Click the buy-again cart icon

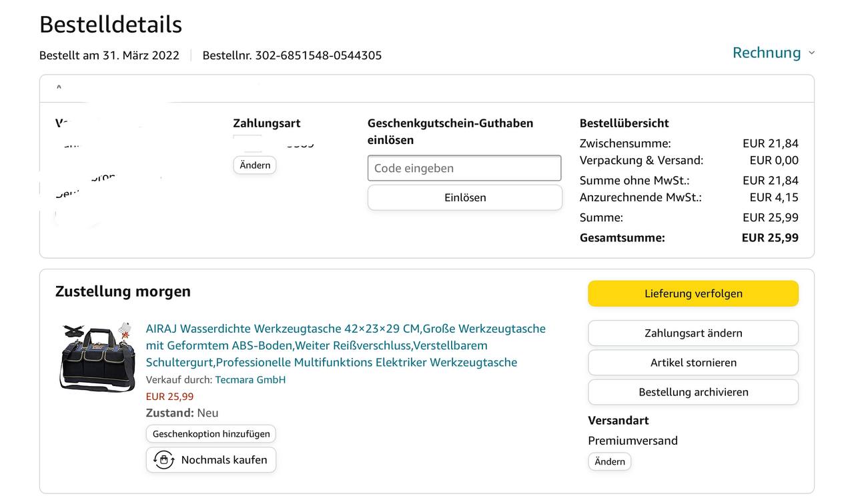(163, 460)
